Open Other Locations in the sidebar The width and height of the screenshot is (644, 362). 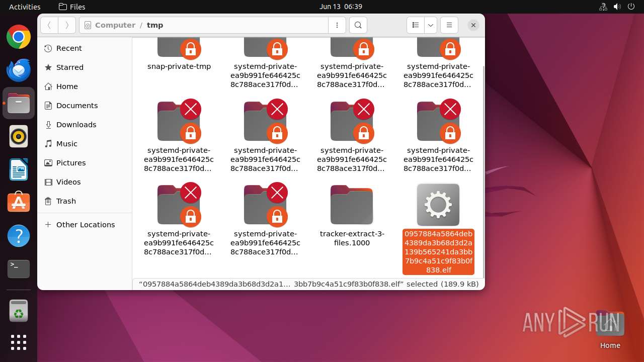click(85, 225)
